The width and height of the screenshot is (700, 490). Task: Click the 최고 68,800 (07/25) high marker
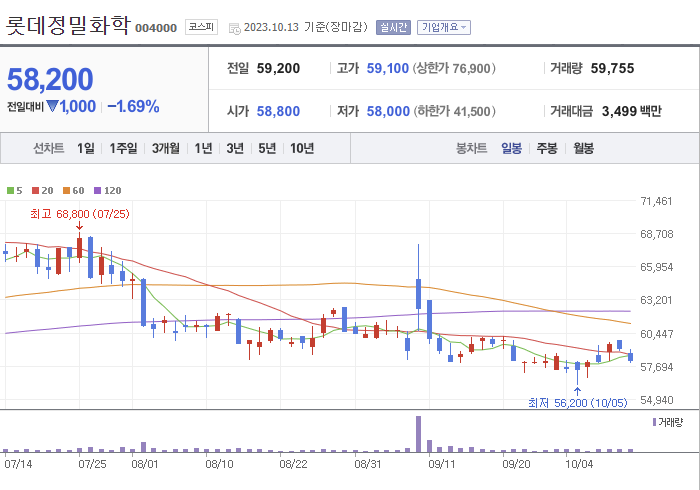tap(80, 214)
